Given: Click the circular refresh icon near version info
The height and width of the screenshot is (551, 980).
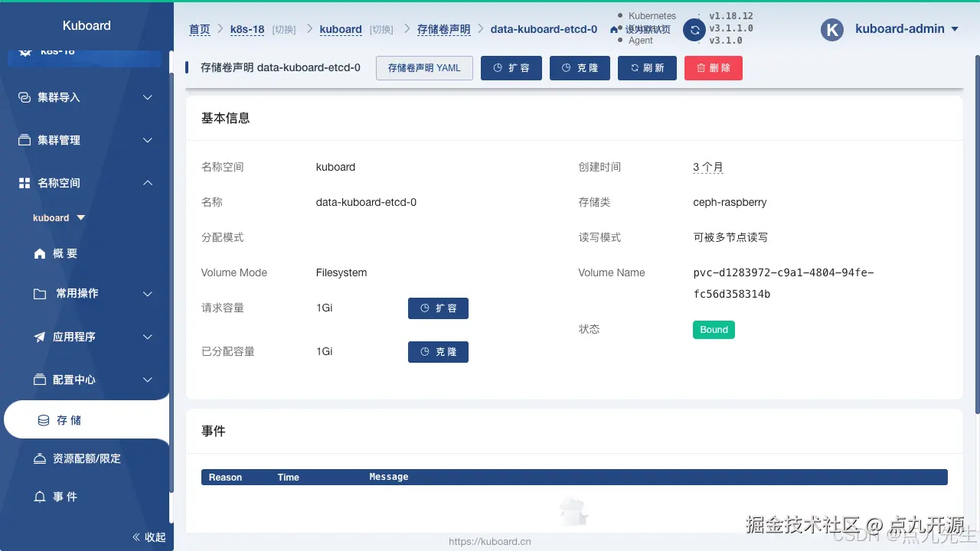Looking at the screenshot, I should click(694, 29).
